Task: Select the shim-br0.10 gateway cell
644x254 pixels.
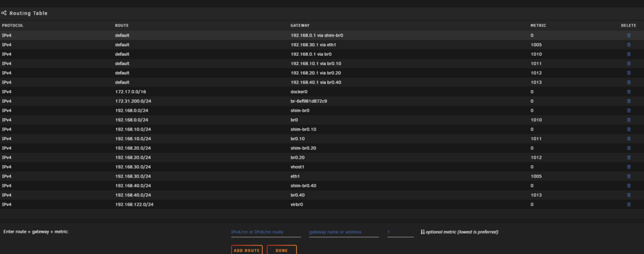Action: click(x=303, y=129)
